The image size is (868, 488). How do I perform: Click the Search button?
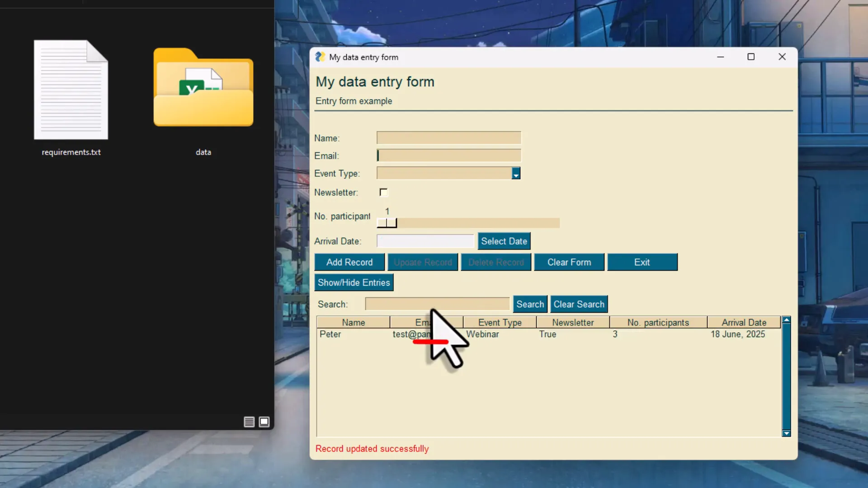pos(530,304)
